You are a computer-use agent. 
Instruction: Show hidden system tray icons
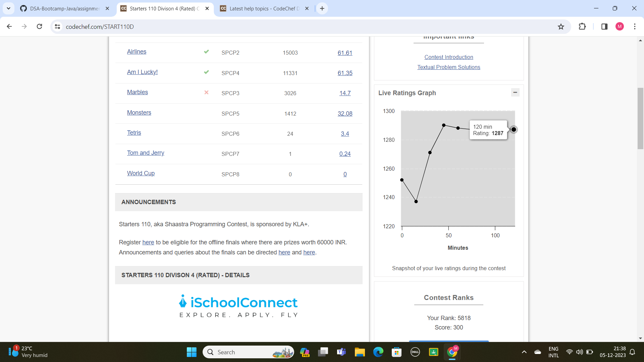(x=524, y=352)
